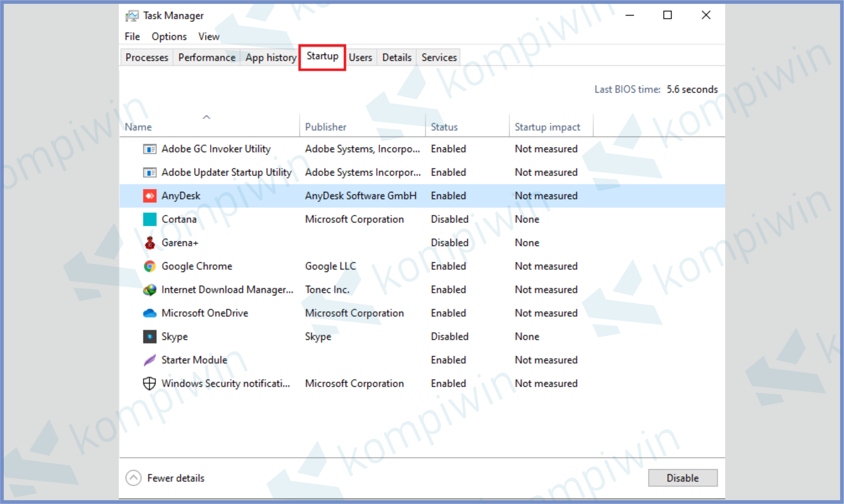
Task: Open the File menu in Task Manager
Action: pyautogui.click(x=132, y=36)
